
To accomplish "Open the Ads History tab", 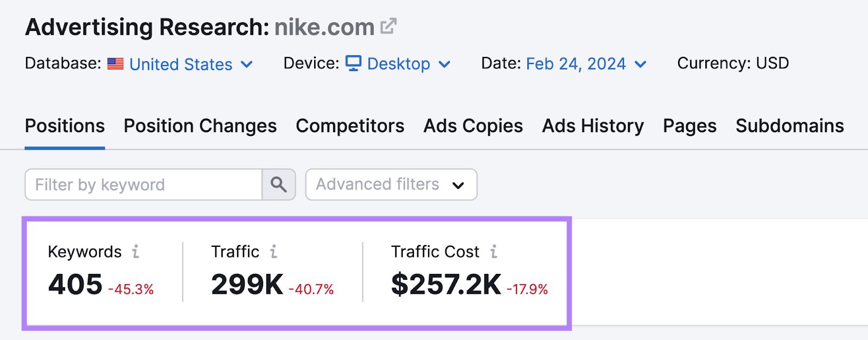I will click(x=592, y=126).
